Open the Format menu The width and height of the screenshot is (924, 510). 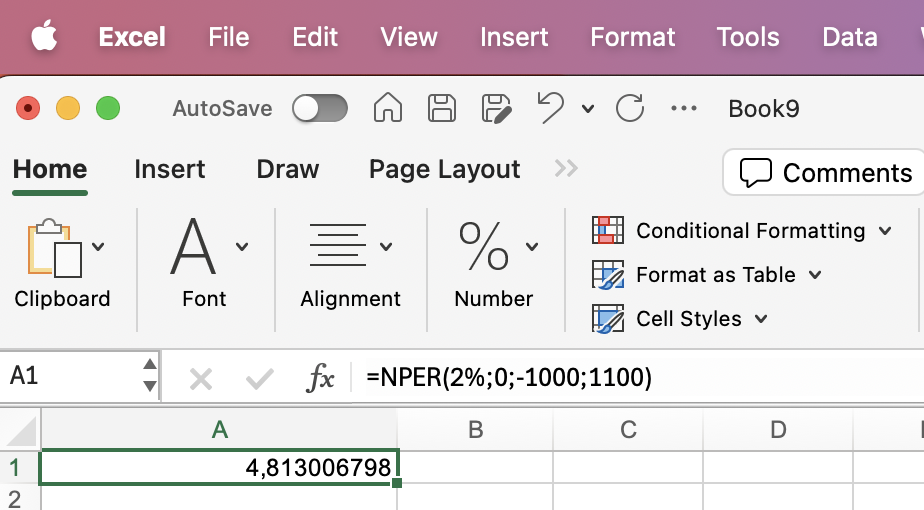coord(632,37)
